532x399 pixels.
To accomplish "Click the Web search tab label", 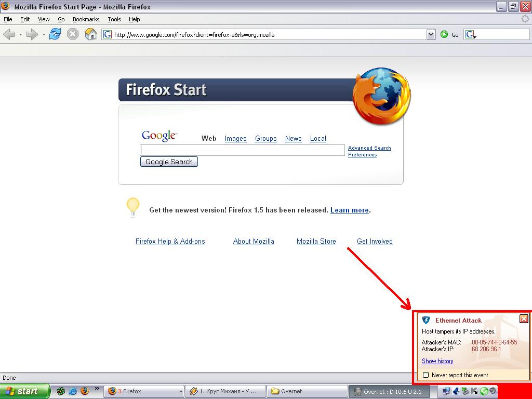I will 209,138.
